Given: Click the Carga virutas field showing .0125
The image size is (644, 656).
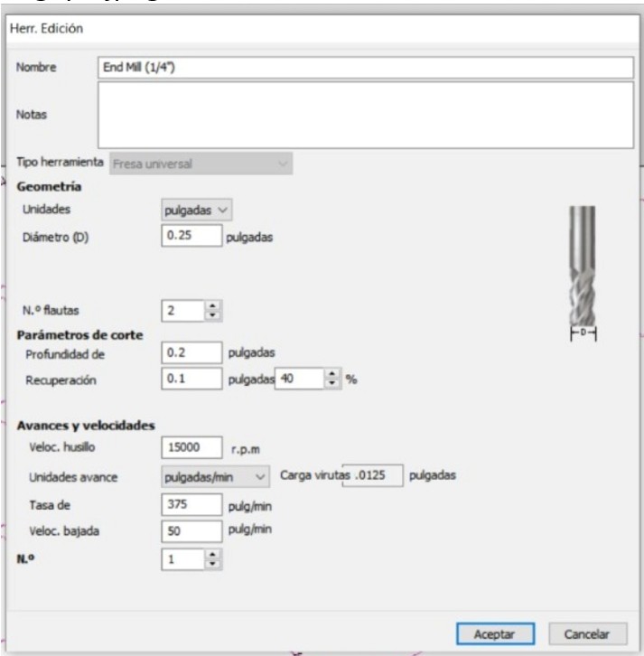Looking at the screenshot, I should (x=373, y=475).
